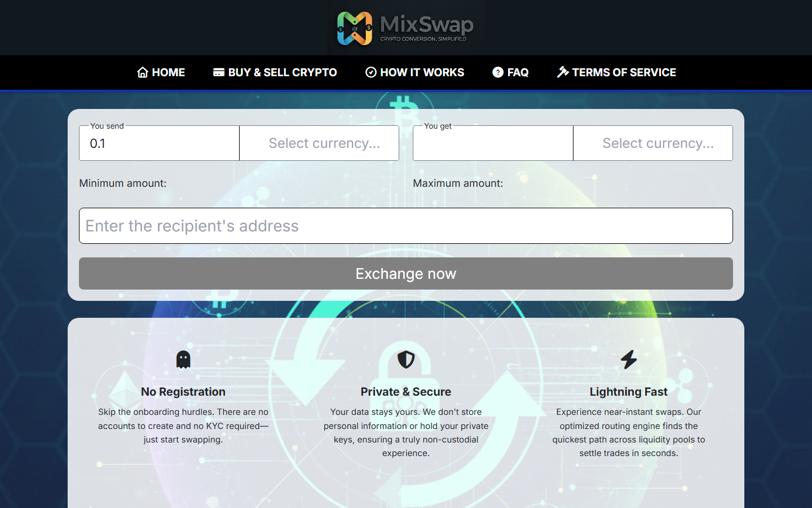The width and height of the screenshot is (812, 508).
Task: Click the shield icon above Private & Secure
Action: tap(406, 360)
